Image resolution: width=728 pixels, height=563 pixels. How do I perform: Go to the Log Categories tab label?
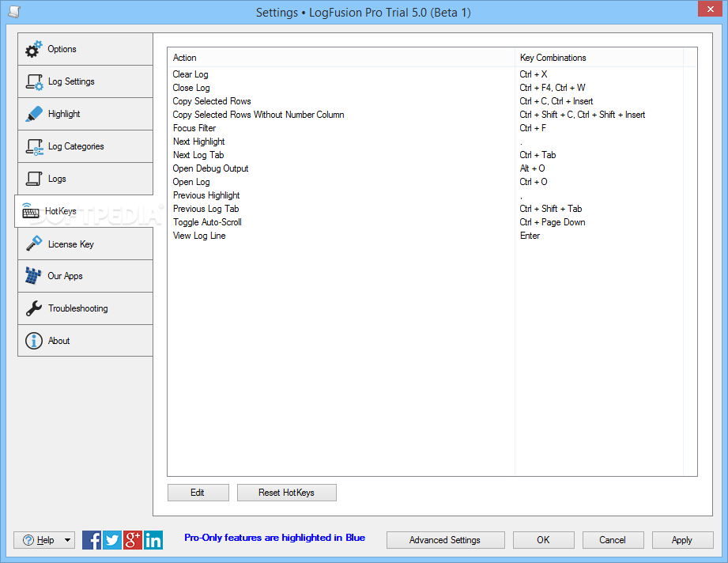[76, 146]
